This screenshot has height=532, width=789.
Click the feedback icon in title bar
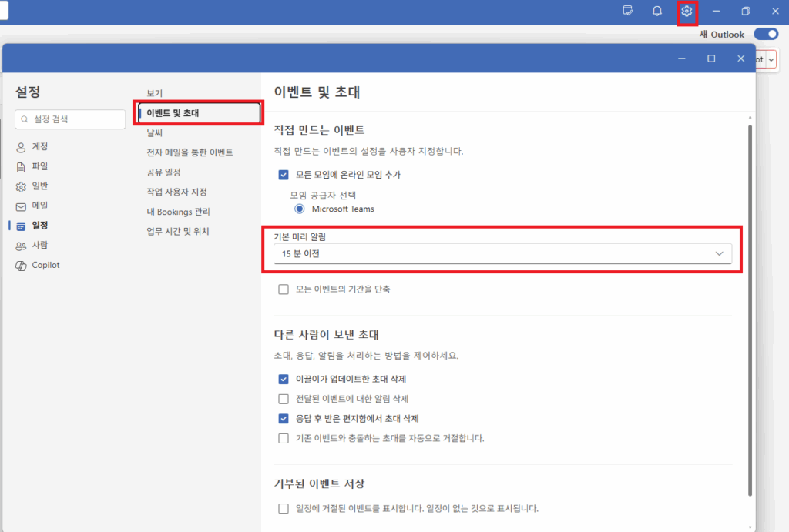coord(627,11)
